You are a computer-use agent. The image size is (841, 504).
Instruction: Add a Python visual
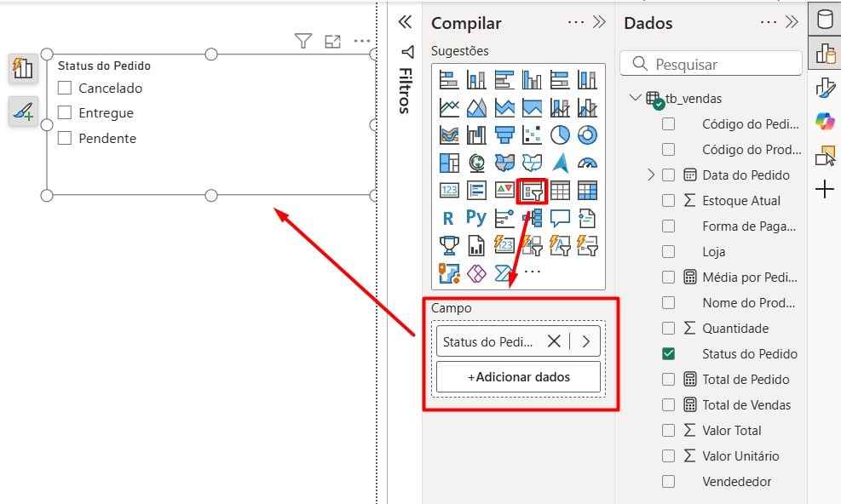click(475, 218)
